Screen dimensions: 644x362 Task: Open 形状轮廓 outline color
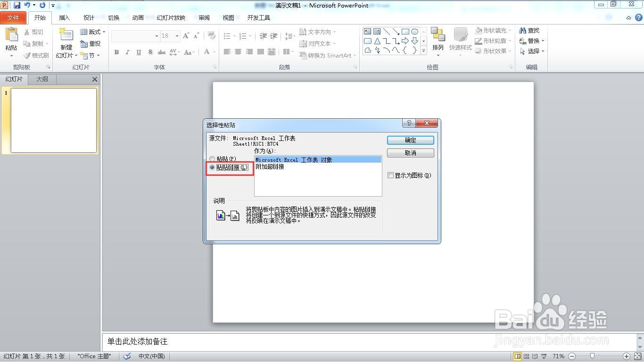(x=493, y=41)
